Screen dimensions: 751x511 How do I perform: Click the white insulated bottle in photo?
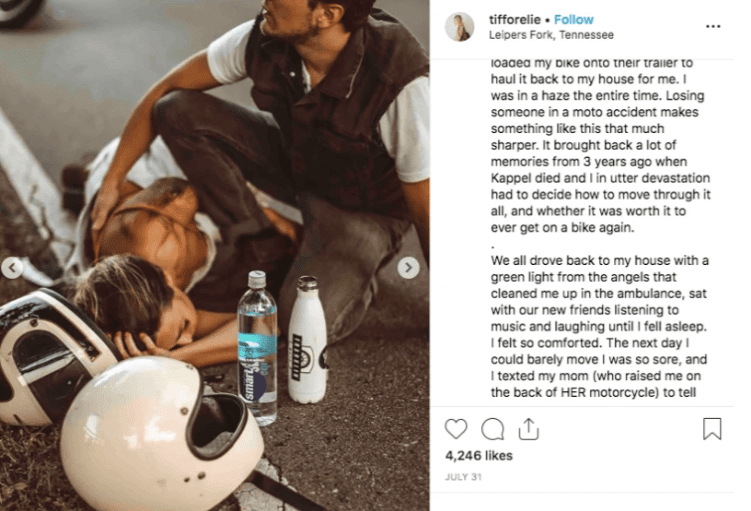308,341
